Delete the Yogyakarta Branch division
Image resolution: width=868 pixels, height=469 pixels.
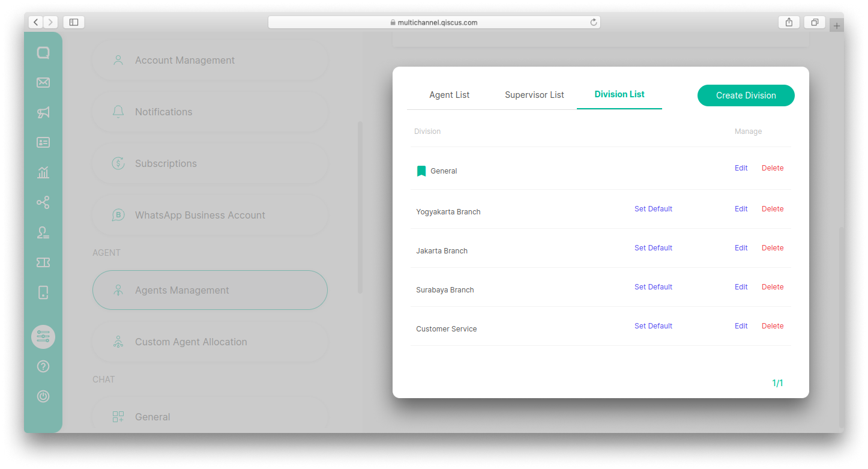(x=773, y=209)
